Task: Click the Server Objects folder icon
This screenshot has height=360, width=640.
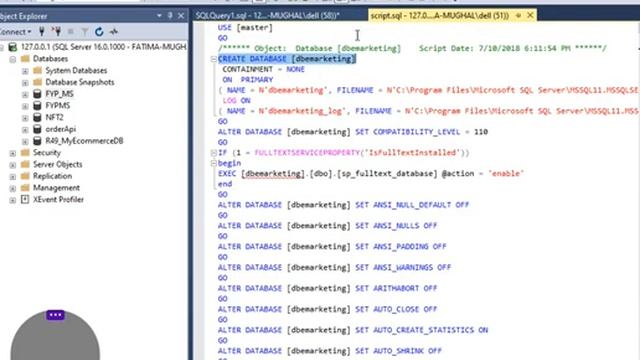Action: coord(25,164)
